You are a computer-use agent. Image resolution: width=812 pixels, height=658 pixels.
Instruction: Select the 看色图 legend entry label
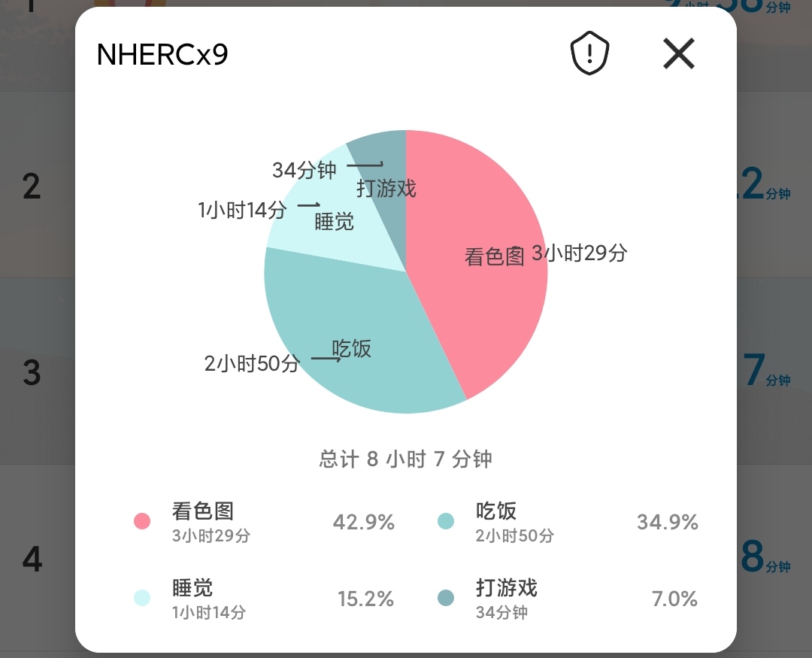(203, 511)
